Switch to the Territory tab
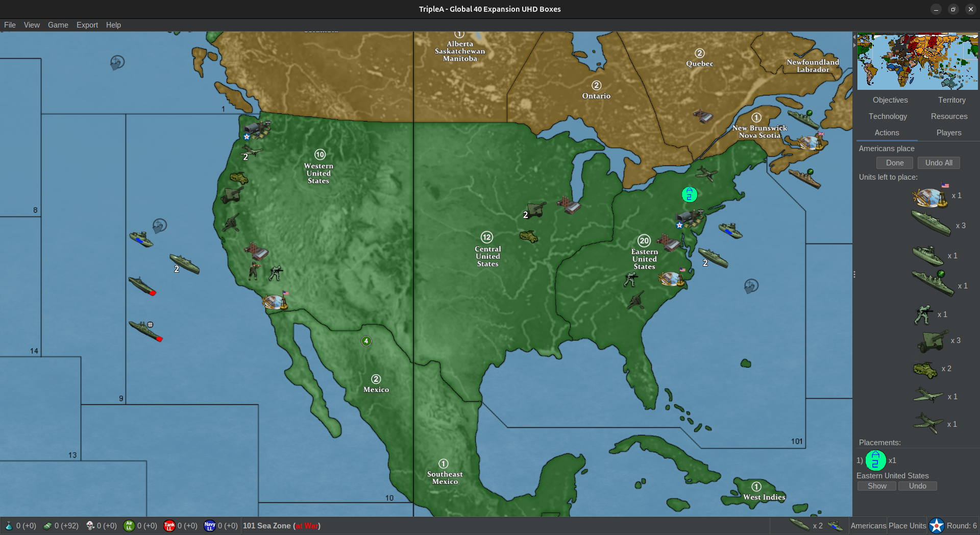This screenshot has height=535, width=980. tap(951, 100)
